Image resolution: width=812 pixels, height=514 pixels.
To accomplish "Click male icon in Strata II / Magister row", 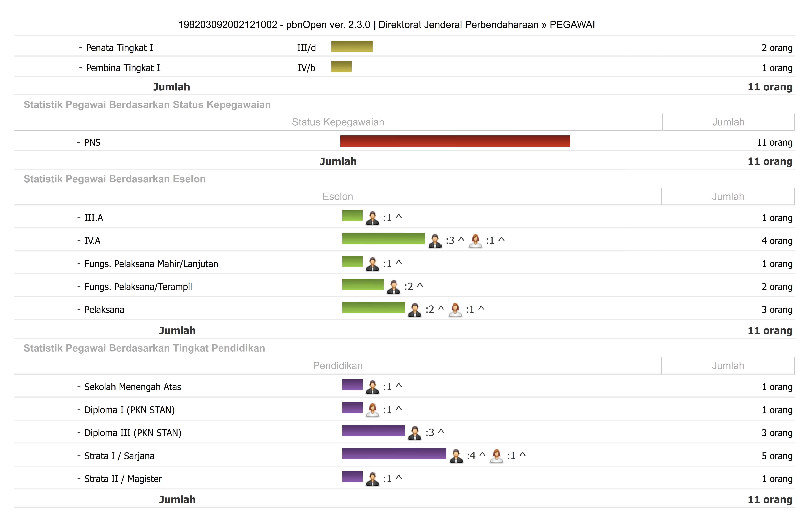I will (372, 479).
